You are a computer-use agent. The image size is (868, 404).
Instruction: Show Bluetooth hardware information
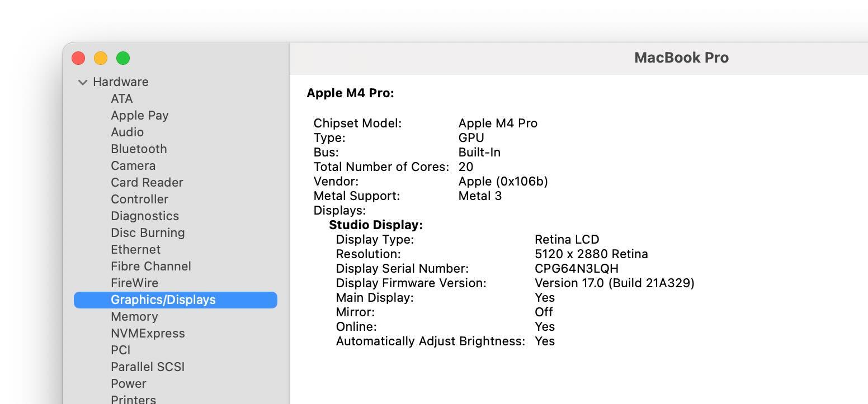coord(139,149)
